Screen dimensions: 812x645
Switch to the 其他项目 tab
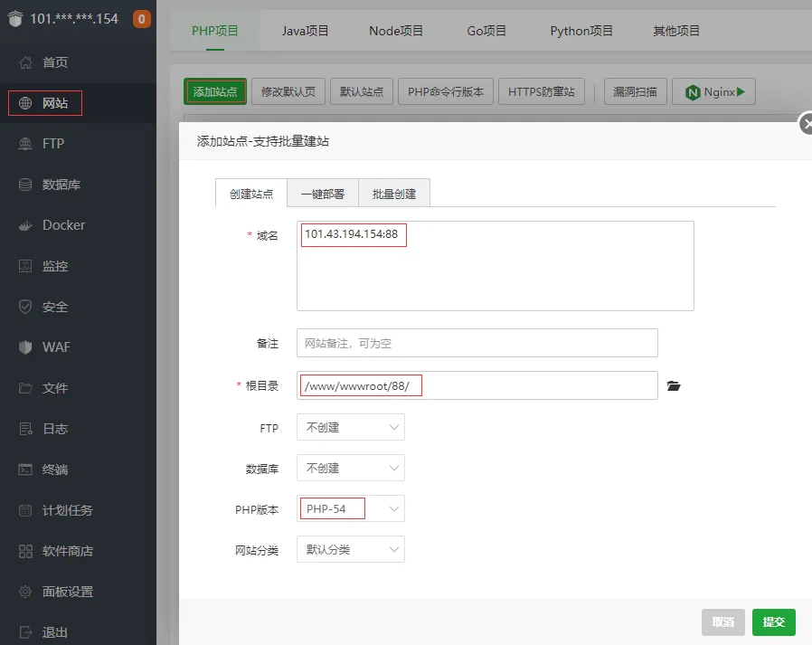(x=675, y=31)
